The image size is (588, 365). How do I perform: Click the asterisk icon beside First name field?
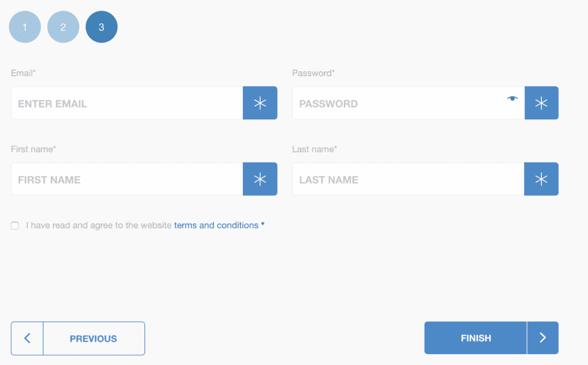(x=260, y=179)
